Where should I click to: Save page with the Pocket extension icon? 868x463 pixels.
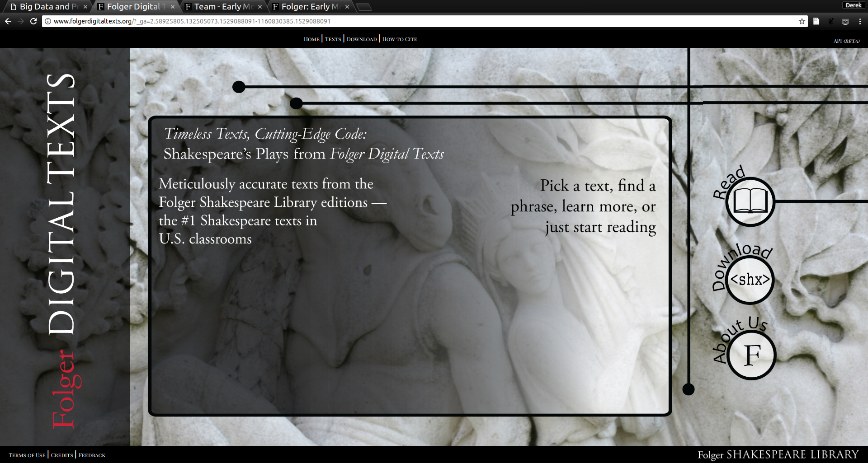coord(845,21)
